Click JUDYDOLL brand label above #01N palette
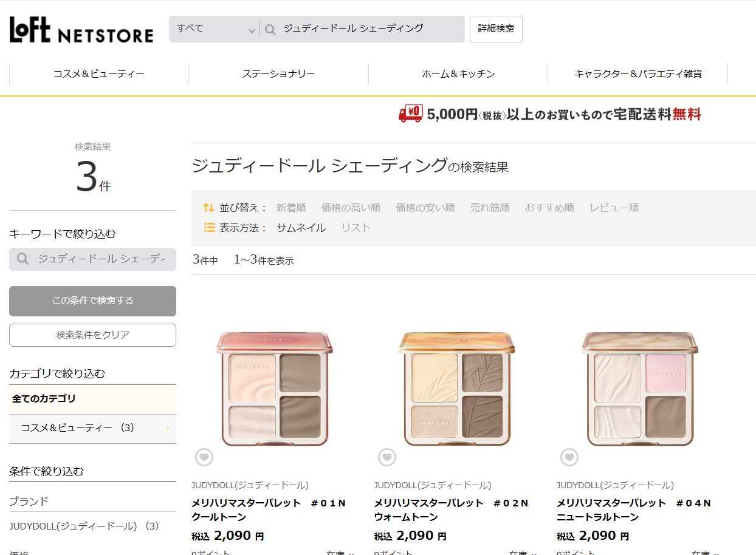This screenshot has height=555, width=756. (x=250, y=485)
